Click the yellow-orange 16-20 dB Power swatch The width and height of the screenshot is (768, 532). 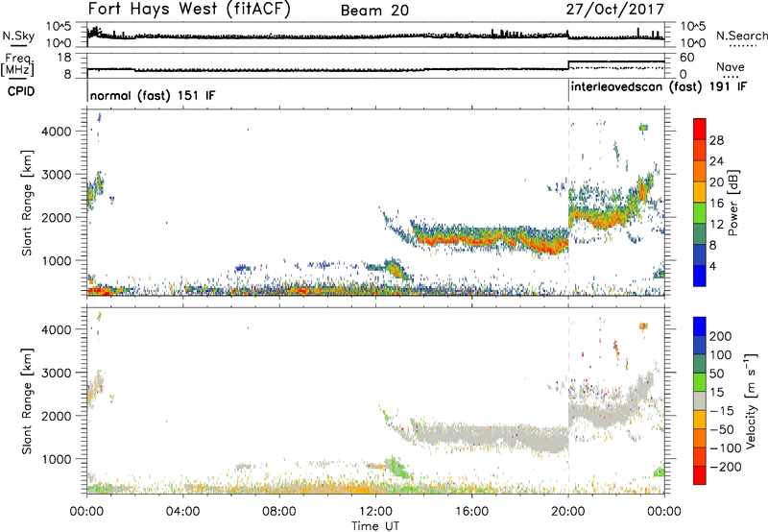pyautogui.click(x=700, y=192)
